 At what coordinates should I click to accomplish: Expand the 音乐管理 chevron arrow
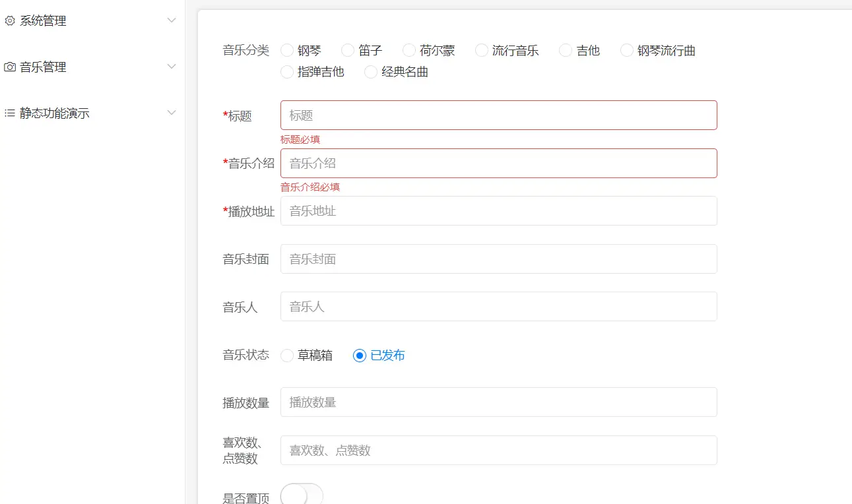172,67
